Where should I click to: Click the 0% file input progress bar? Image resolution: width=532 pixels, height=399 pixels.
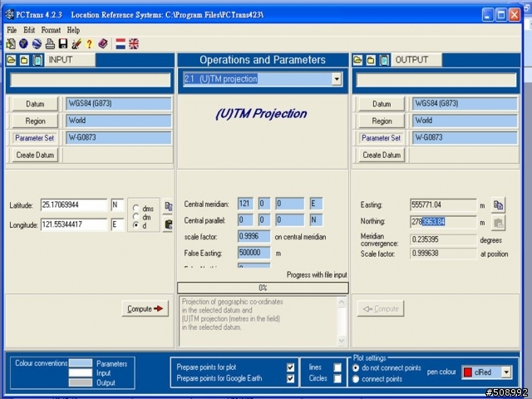tap(263, 288)
